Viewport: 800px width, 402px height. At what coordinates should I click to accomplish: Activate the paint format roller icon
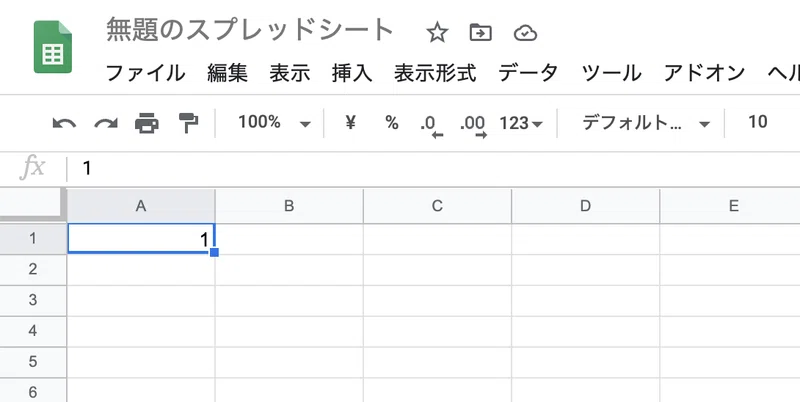[188, 123]
